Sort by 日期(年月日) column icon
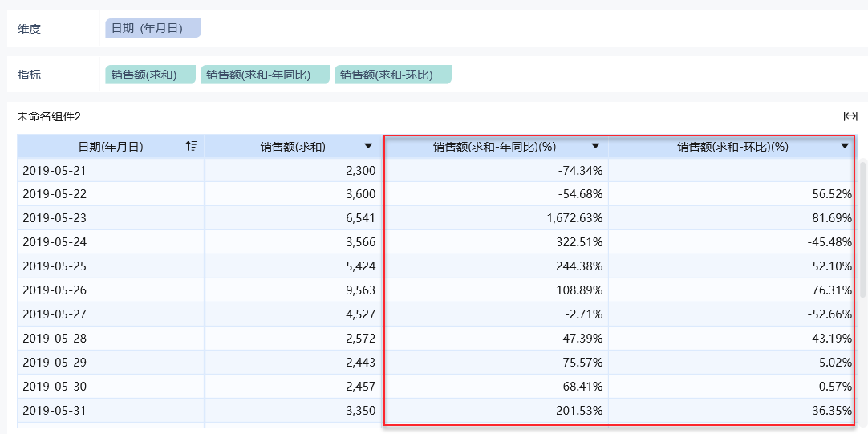 click(191, 146)
